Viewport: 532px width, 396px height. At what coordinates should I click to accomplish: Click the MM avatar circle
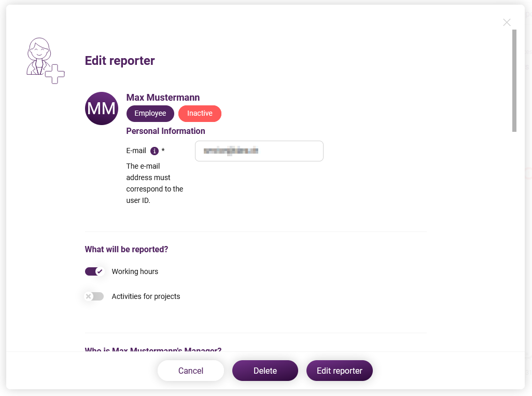102,108
